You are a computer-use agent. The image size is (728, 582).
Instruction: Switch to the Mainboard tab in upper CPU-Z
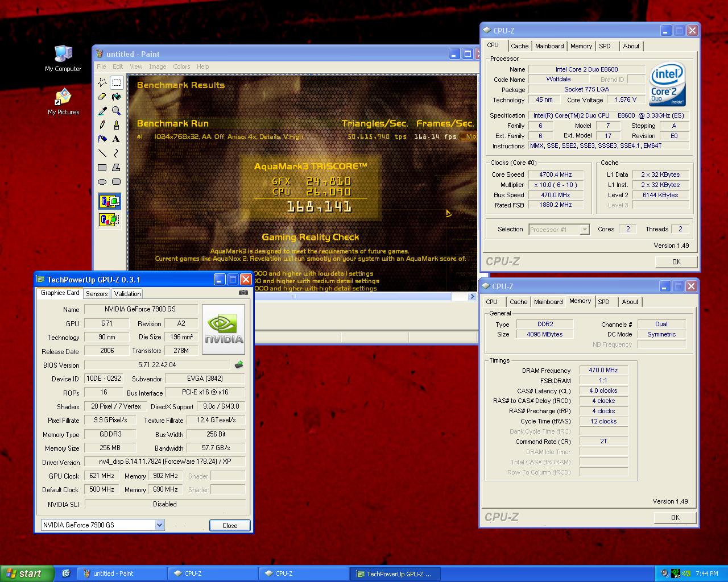pos(549,46)
